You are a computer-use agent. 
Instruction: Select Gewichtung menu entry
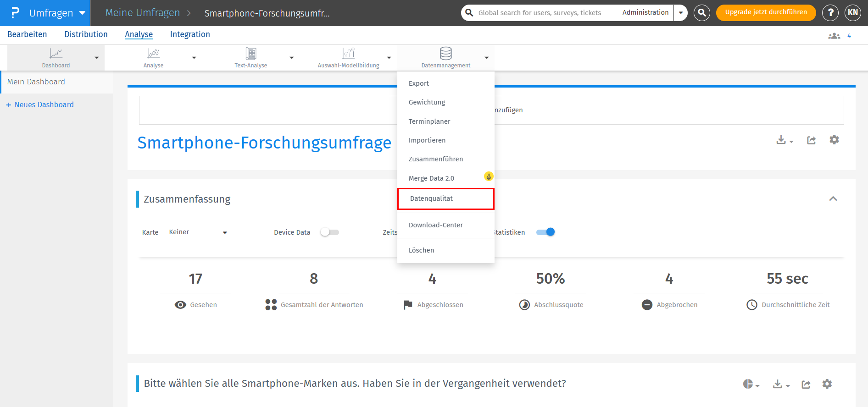coord(446,102)
